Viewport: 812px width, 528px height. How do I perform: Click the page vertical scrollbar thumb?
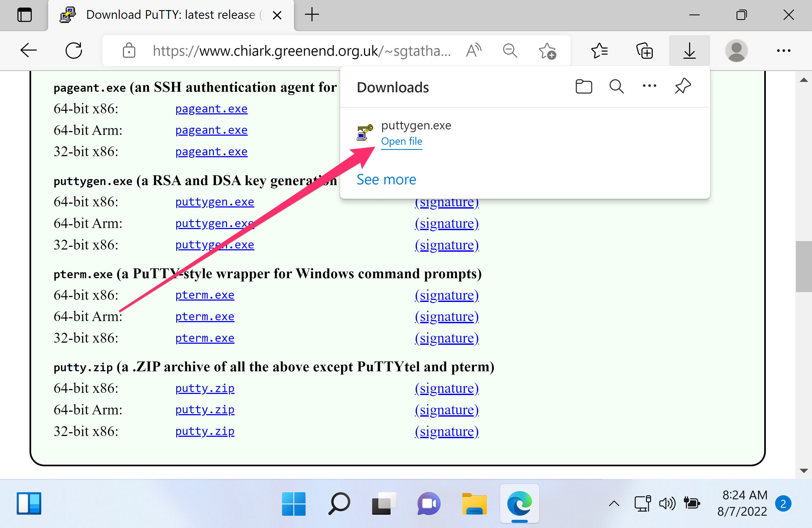(804, 266)
